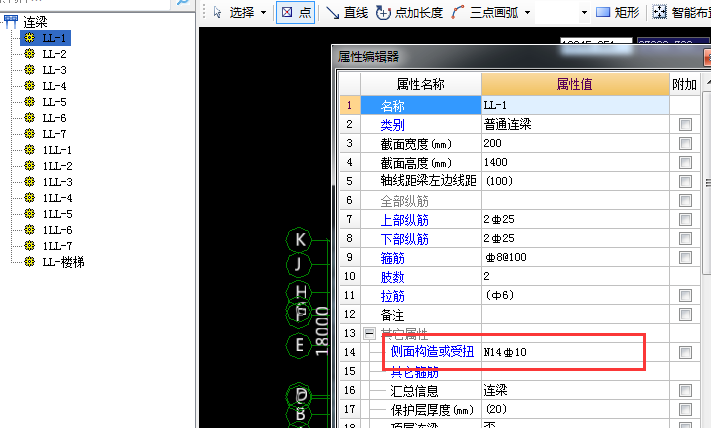Click the 属性值 column header
The image size is (711, 428).
click(x=575, y=84)
